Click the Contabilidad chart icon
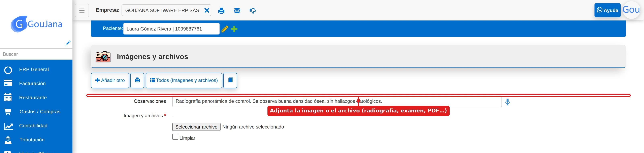This screenshot has height=153, width=644. (x=8, y=126)
